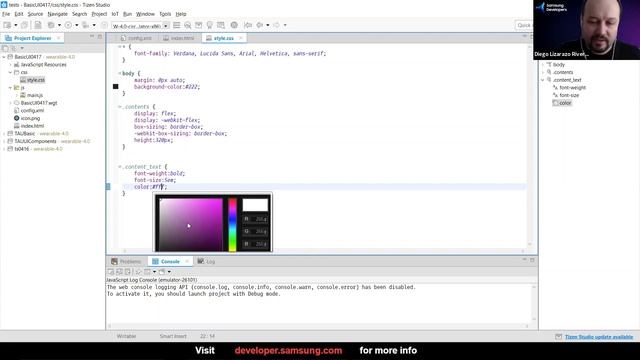Click Collapse All icon in Project Explorer
Image resolution: width=640 pixels, height=360 pixels.
[5, 48]
